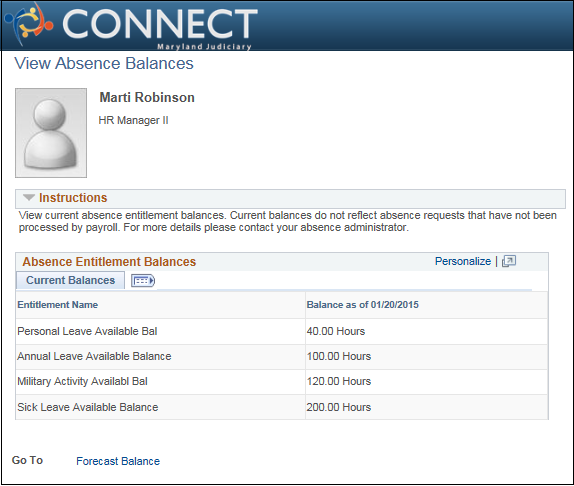Select the Current Balances tab

70,280
